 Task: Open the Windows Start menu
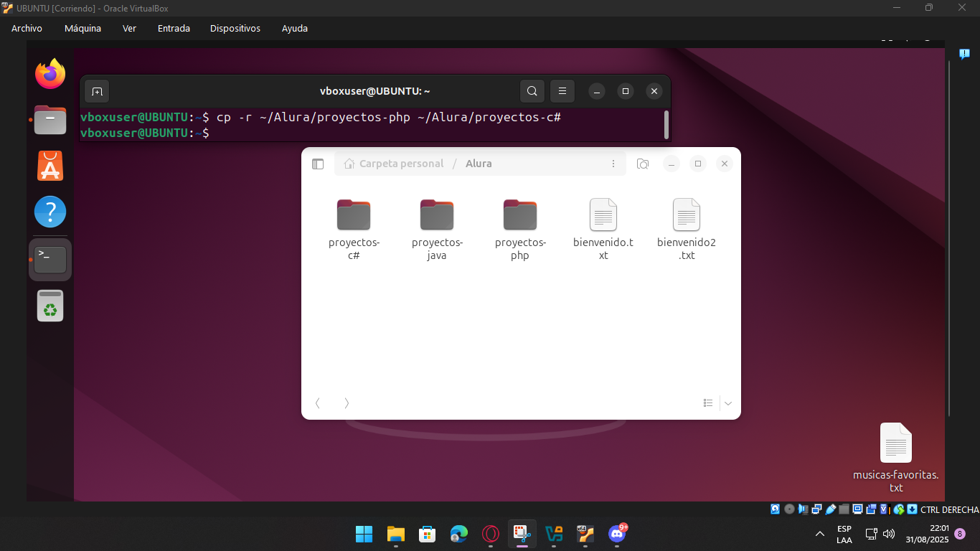364,534
